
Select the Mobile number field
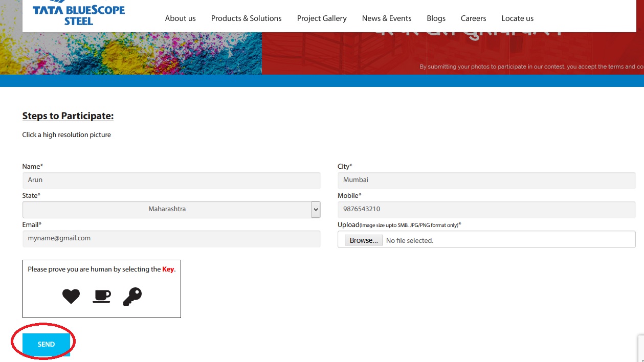pyautogui.click(x=486, y=209)
